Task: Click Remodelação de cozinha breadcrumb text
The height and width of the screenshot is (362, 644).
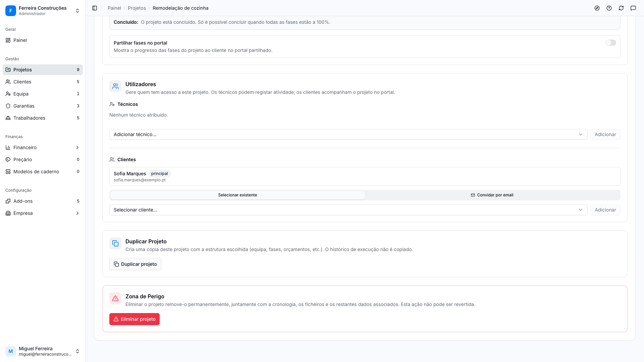Action: point(180,8)
